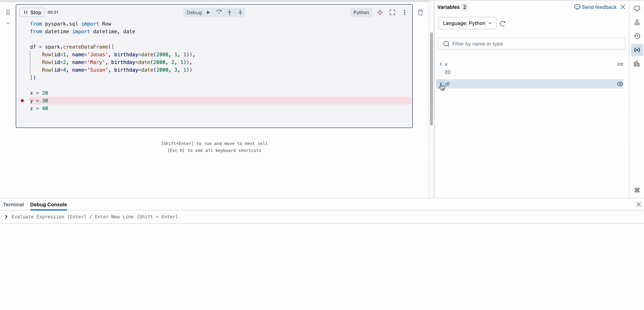Click the step out debug icon

tap(240, 12)
